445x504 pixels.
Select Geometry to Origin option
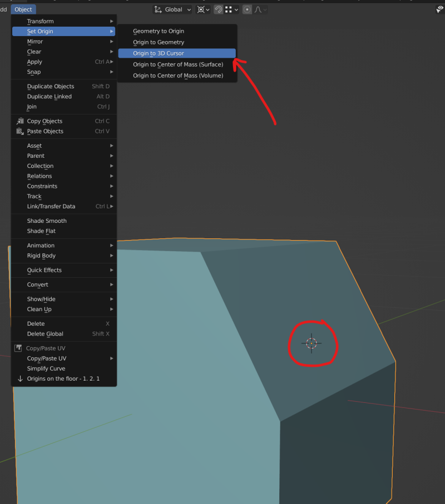coord(177,31)
